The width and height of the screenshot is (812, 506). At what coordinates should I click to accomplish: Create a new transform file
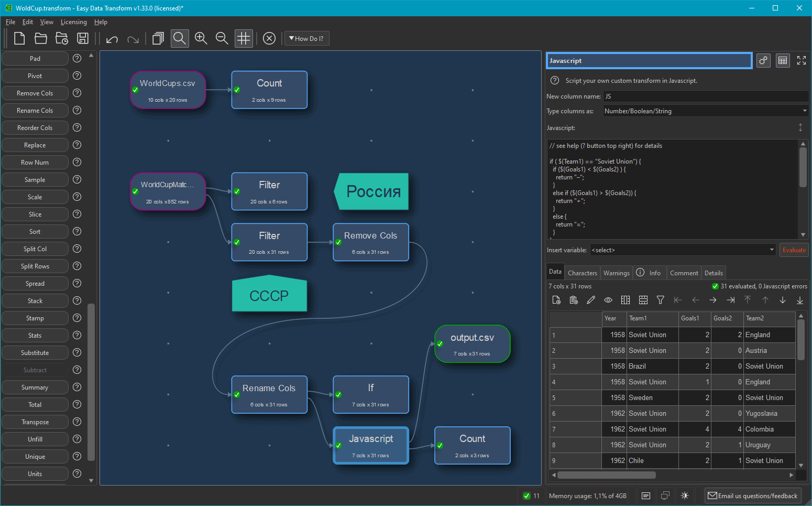19,38
